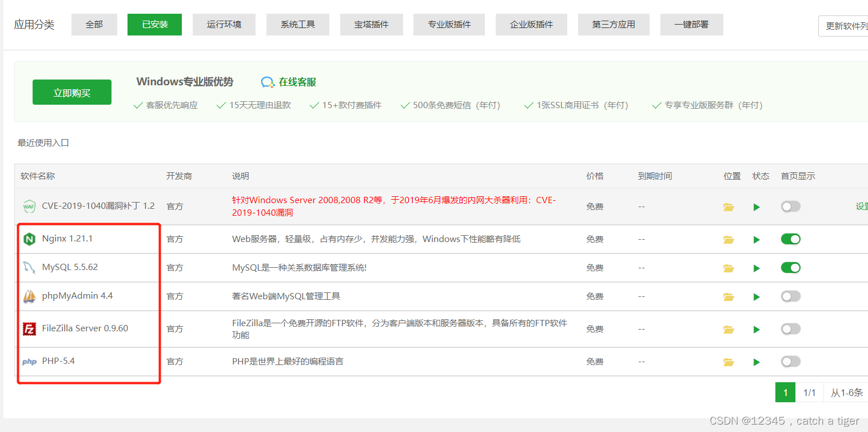868x432 pixels.
Task: Click the 首页显示 column header
Action: (x=798, y=176)
